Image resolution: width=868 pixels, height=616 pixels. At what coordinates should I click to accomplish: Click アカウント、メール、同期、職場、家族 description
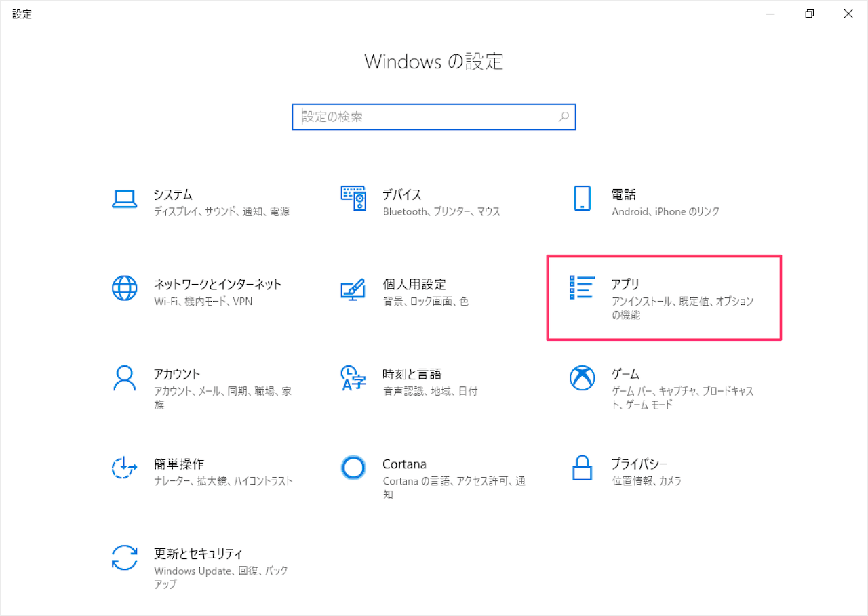click(x=222, y=398)
